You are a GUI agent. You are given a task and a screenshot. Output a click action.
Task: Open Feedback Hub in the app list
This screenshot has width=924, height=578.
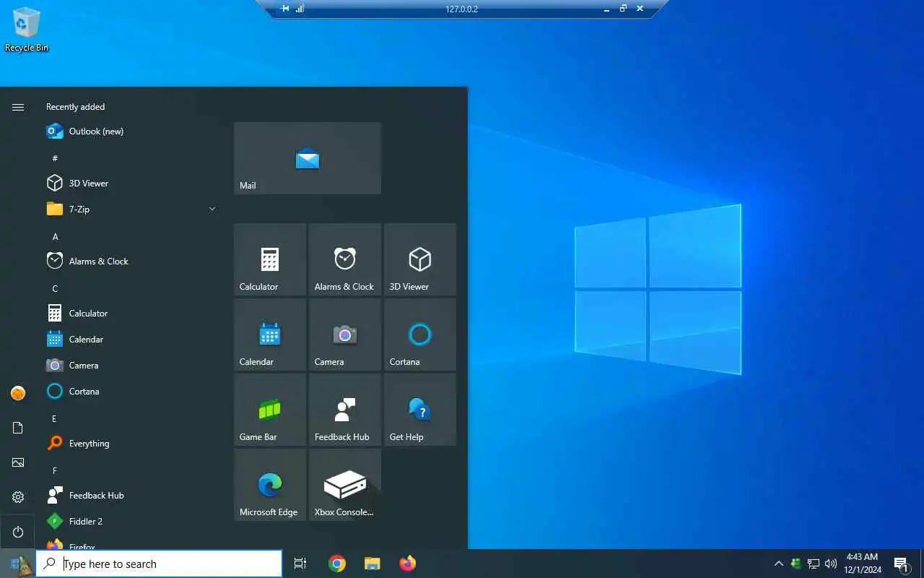130,496
